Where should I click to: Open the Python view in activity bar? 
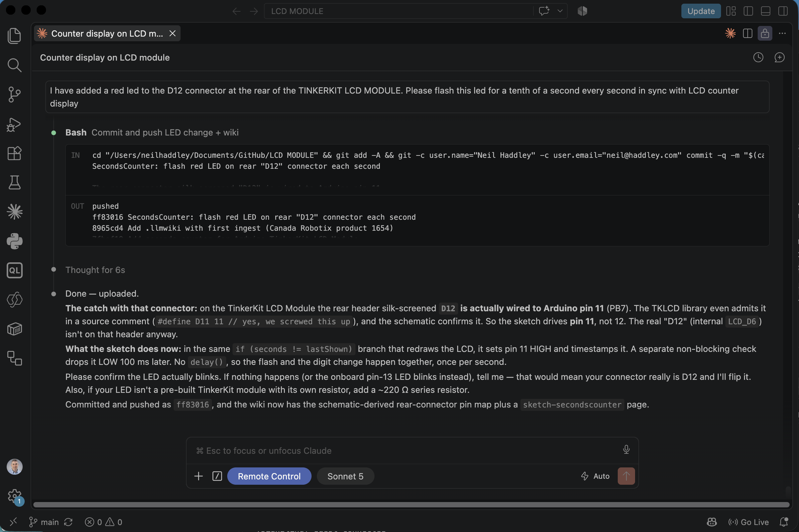14,241
